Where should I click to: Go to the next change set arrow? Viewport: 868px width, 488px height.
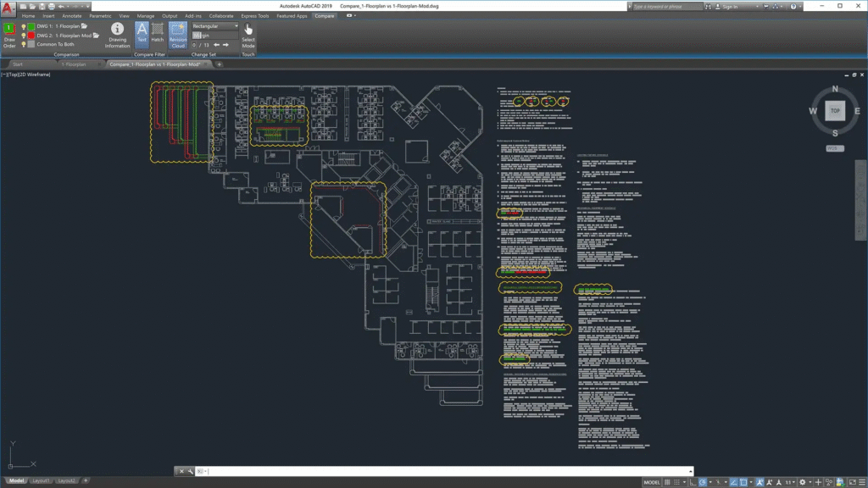click(x=225, y=45)
